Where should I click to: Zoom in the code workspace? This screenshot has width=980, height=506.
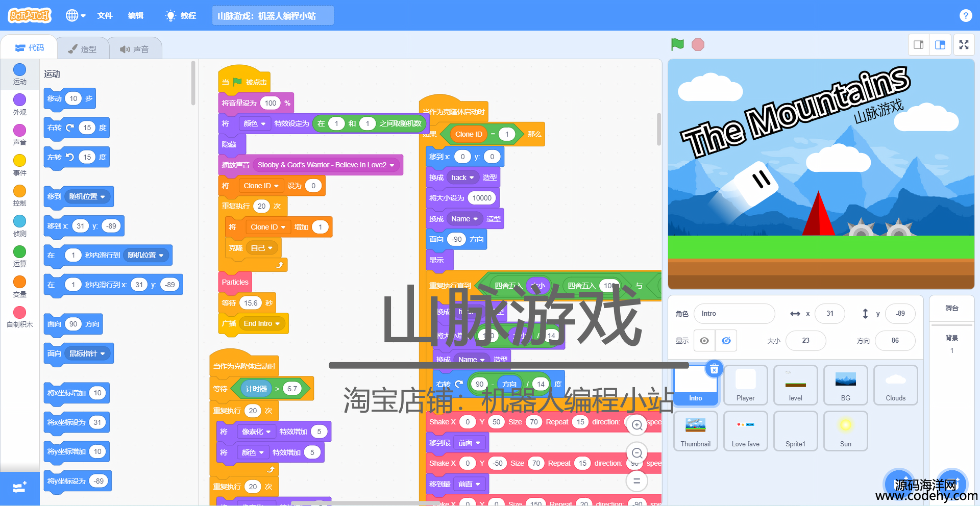[636, 425]
